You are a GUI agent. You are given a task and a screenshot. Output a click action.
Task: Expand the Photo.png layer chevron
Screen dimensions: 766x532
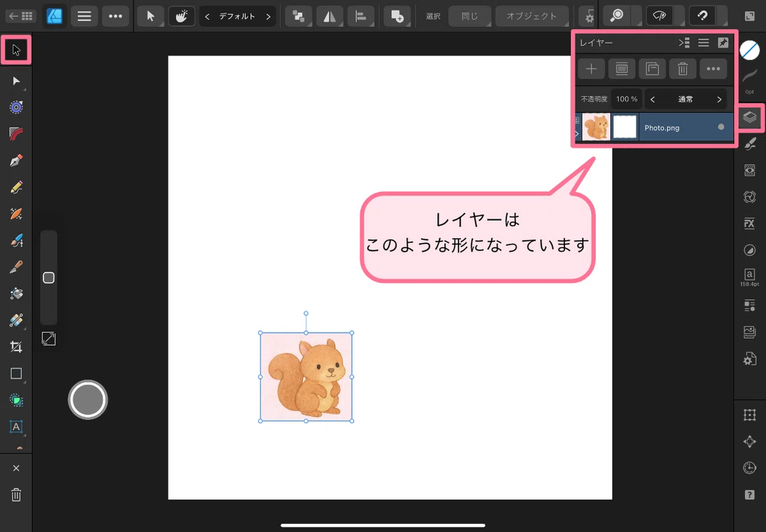tap(578, 134)
